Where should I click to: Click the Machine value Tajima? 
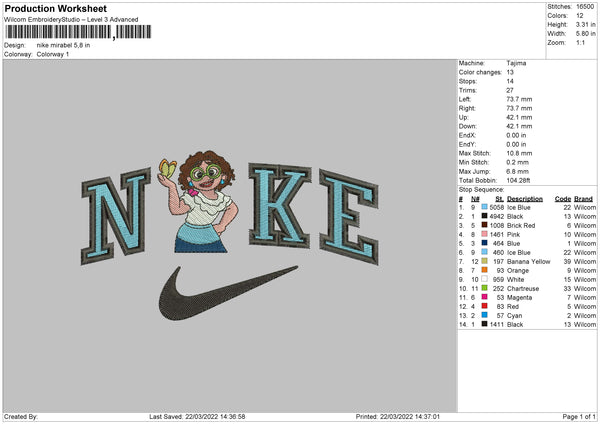coord(516,63)
